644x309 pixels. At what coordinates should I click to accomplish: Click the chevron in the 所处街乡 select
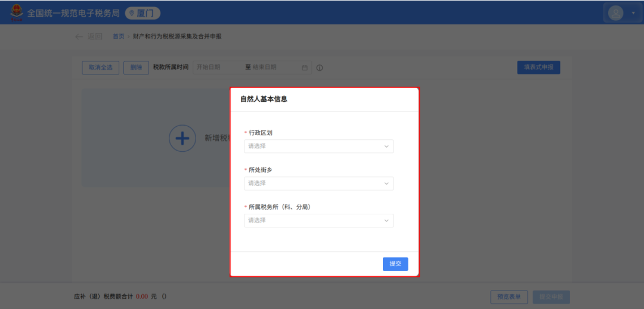(x=386, y=183)
